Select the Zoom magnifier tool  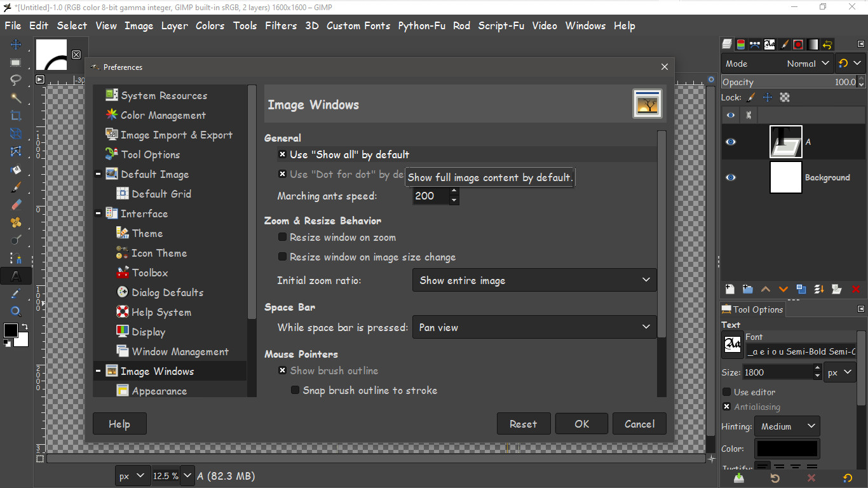point(16,311)
